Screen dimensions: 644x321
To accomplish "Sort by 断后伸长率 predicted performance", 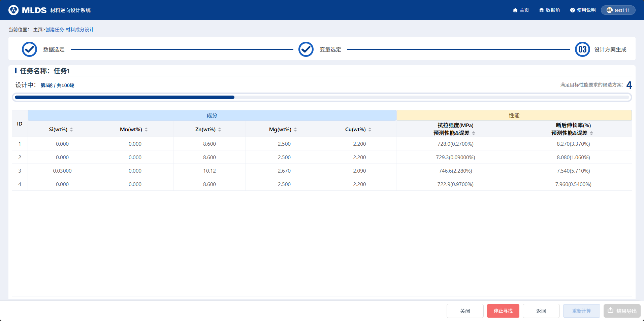I will (591, 133).
